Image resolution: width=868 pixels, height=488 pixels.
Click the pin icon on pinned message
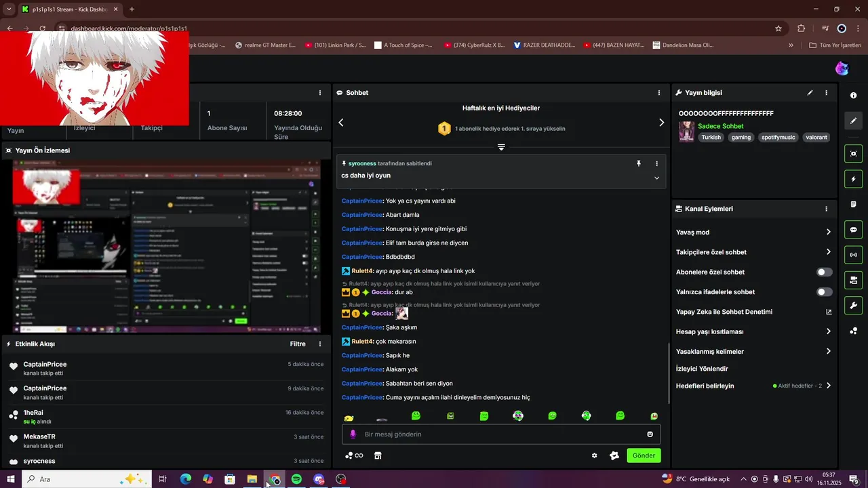(638, 163)
